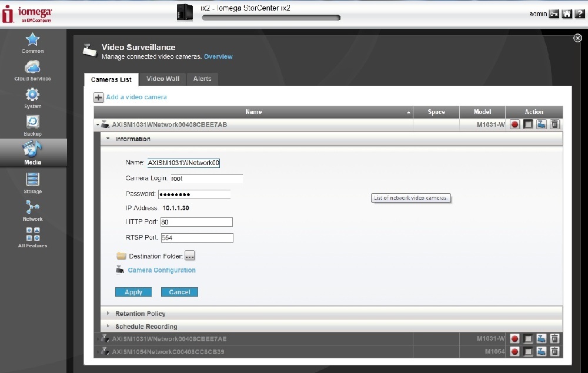The height and width of the screenshot is (373, 588).
Task: Click the Space column header
Action: [x=436, y=112]
